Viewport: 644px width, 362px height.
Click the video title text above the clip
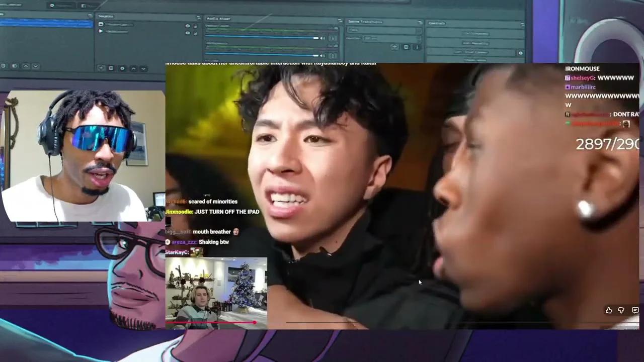coord(271,63)
